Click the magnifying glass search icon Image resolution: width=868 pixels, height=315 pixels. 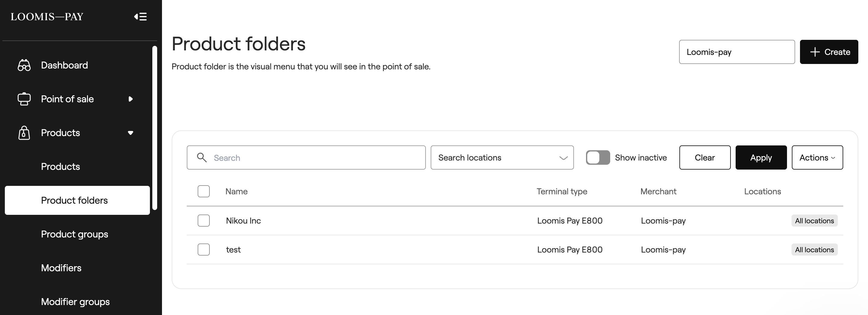point(202,157)
